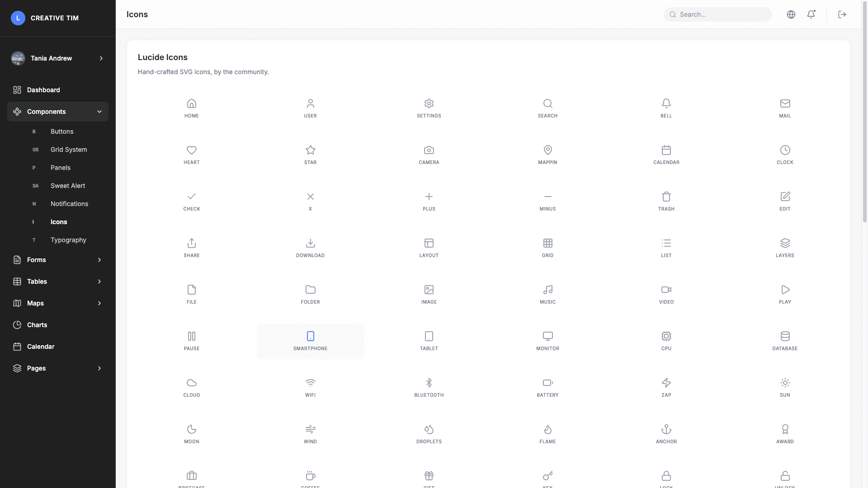This screenshot has height=488, width=868.
Task: Click the Zap icon
Action: (x=666, y=386)
